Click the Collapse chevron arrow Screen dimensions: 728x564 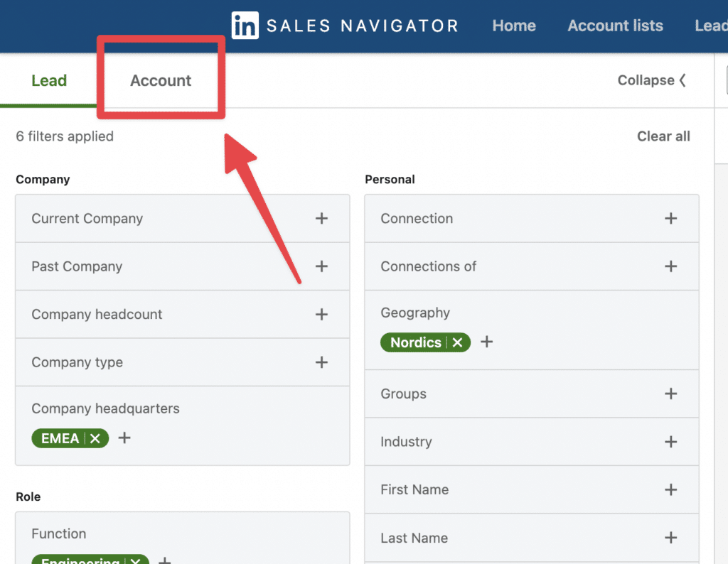[682, 80]
